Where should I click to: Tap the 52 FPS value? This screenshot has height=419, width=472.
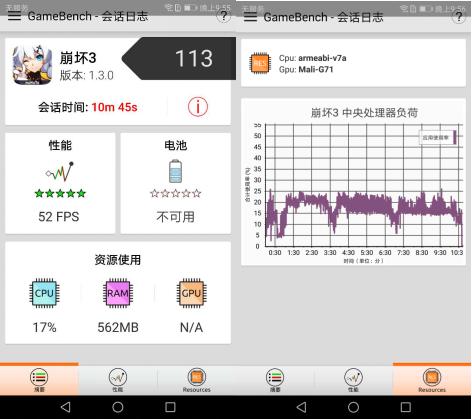pyautogui.click(x=59, y=217)
